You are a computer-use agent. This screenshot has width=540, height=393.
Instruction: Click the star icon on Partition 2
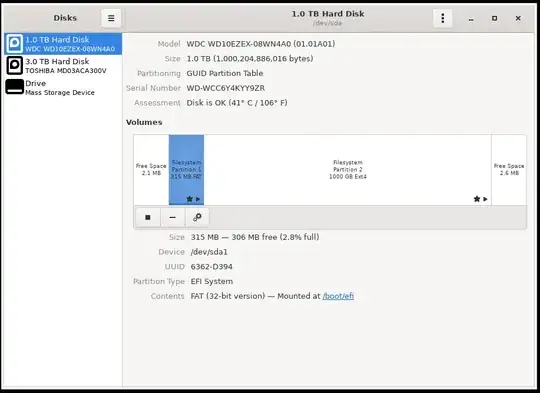coord(477,199)
